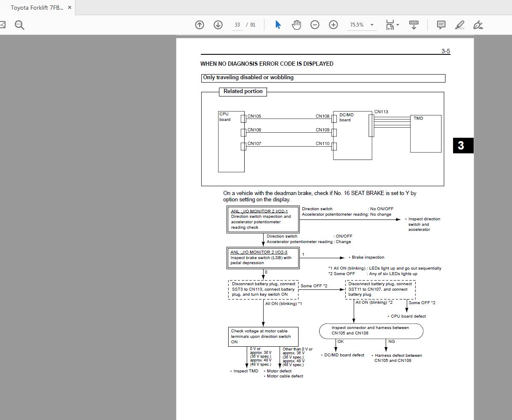Click the section 3 chapter marker
512x420 pixels.
463,145
